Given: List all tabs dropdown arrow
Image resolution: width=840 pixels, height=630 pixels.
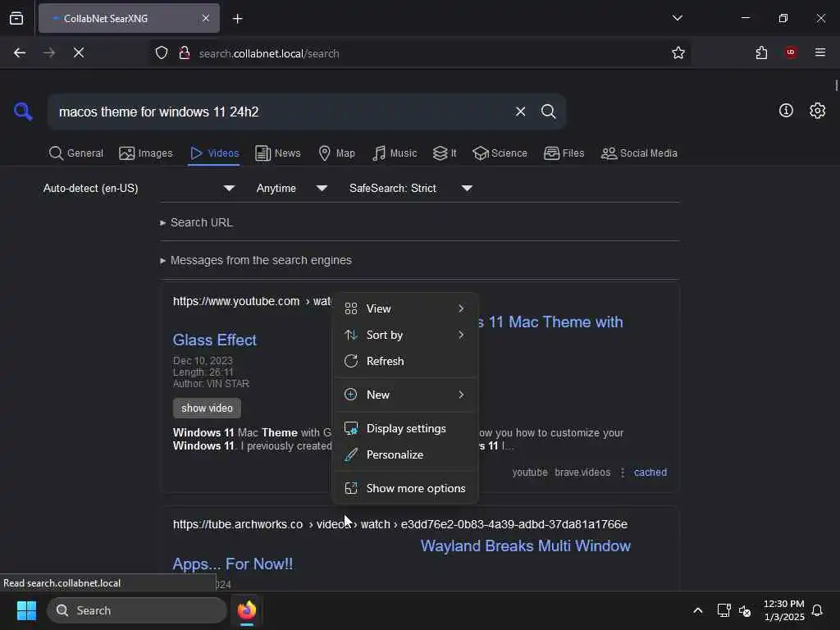Looking at the screenshot, I should click(x=677, y=18).
